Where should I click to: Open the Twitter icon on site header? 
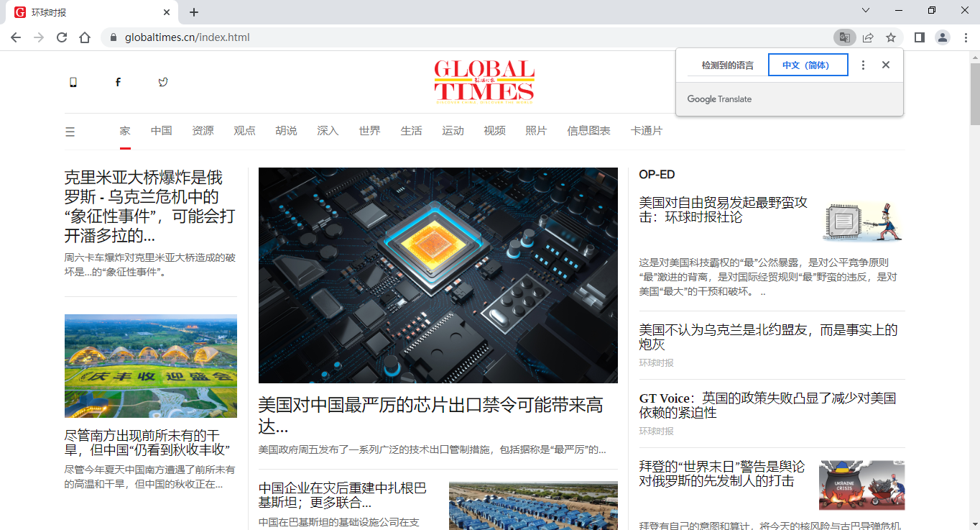[x=163, y=82]
